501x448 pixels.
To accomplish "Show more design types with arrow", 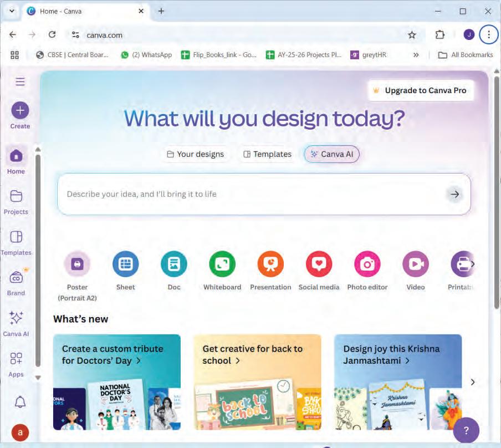I will click(x=472, y=264).
